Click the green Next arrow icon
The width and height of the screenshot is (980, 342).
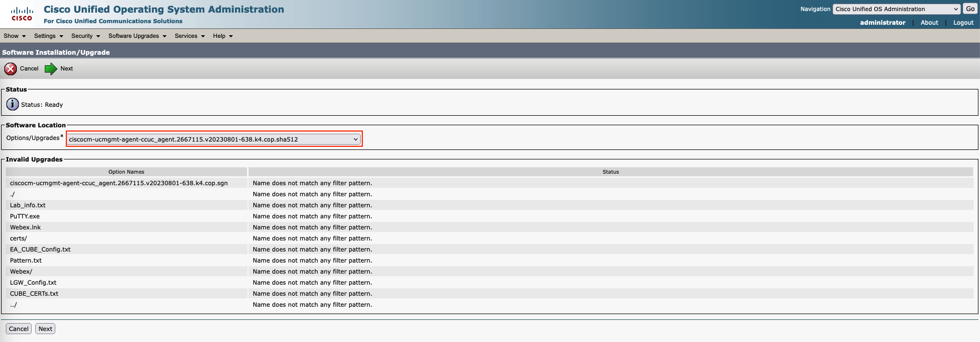click(x=51, y=69)
